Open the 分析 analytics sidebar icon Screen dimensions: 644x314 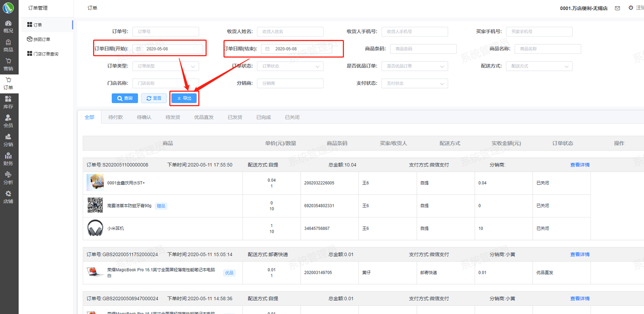(x=8, y=178)
